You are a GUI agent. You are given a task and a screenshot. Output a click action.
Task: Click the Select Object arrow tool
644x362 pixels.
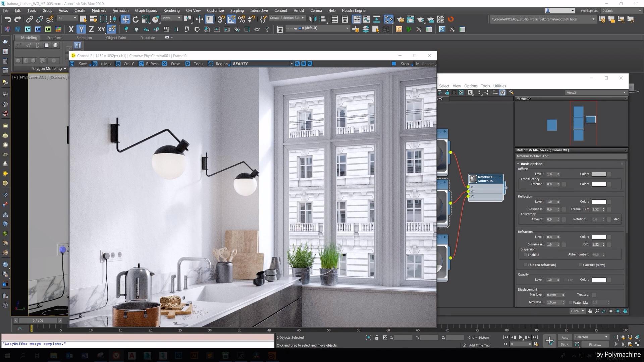(83, 19)
